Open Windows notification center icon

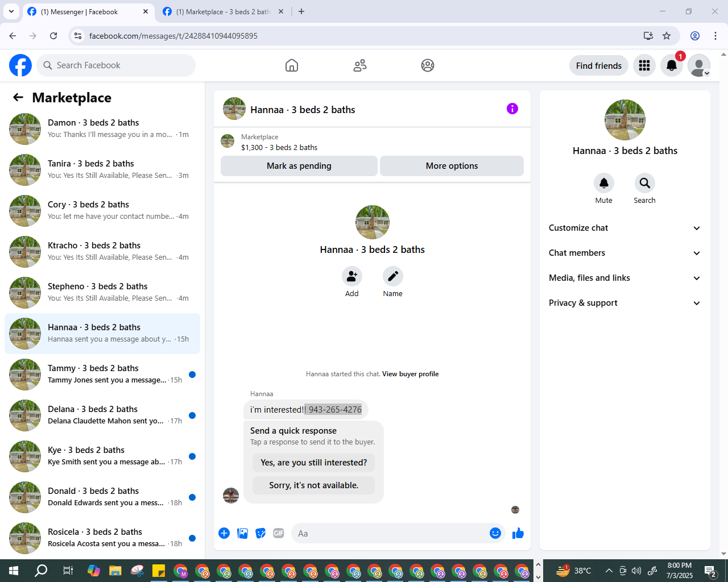710,571
